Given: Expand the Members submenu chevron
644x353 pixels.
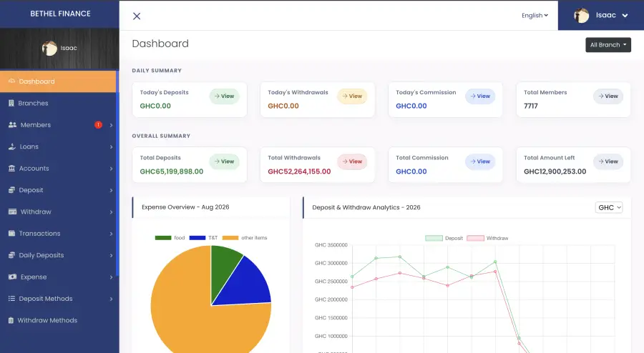Looking at the screenshot, I should click(x=111, y=125).
